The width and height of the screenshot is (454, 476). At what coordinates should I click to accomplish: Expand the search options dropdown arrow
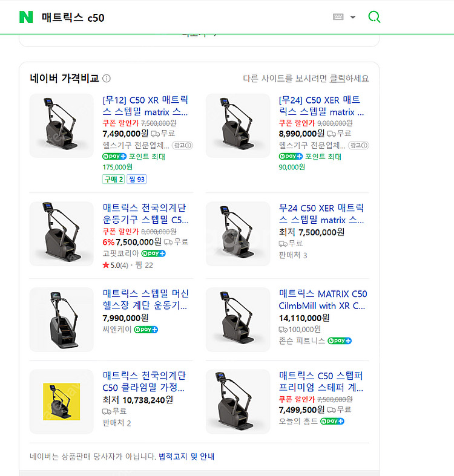click(352, 17)
